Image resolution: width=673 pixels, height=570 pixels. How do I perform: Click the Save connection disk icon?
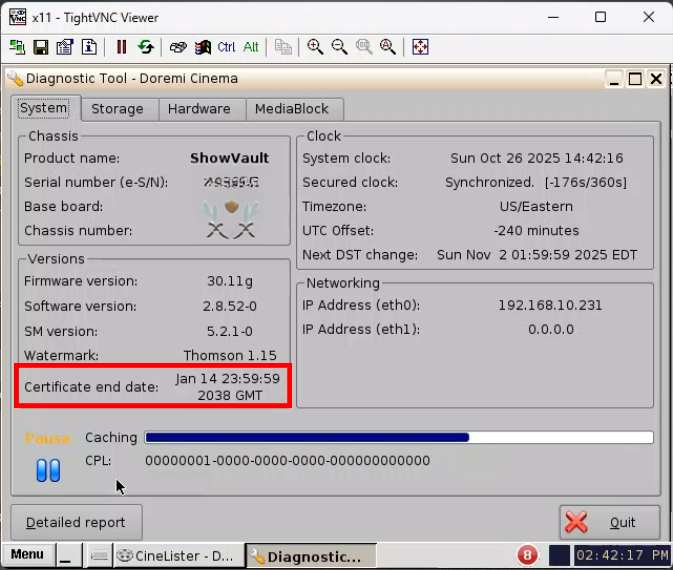pyautogui.click(x=41, y=47)
